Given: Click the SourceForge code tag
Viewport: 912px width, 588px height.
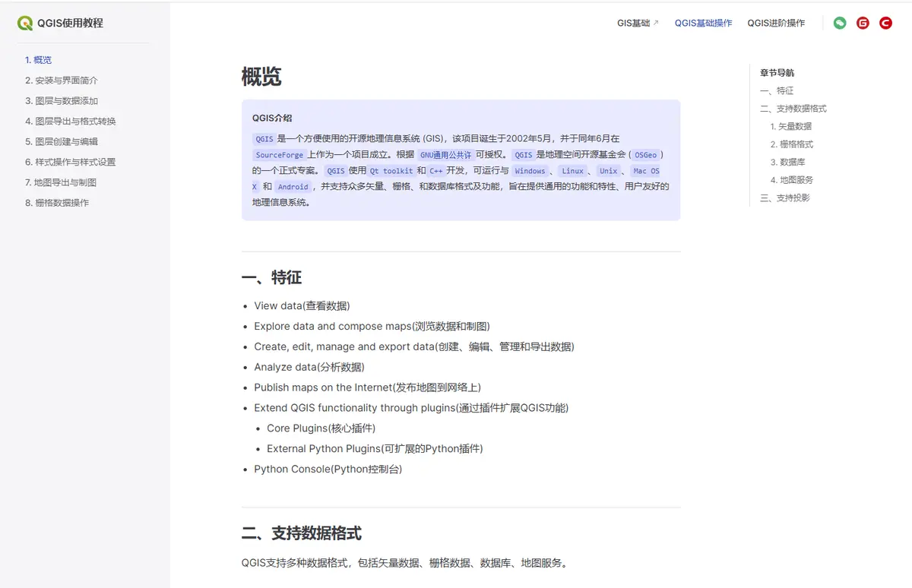Looking at the screenshot, I should click(279, 155).
